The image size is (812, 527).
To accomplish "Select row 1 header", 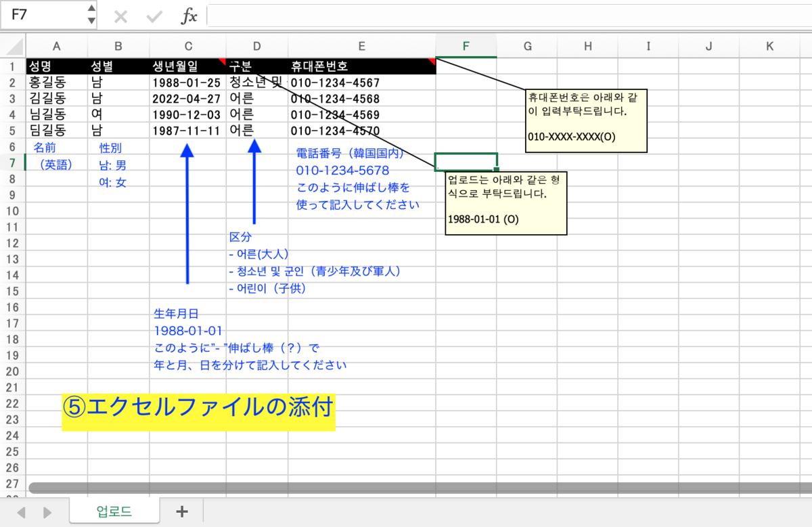I will 13,66.
